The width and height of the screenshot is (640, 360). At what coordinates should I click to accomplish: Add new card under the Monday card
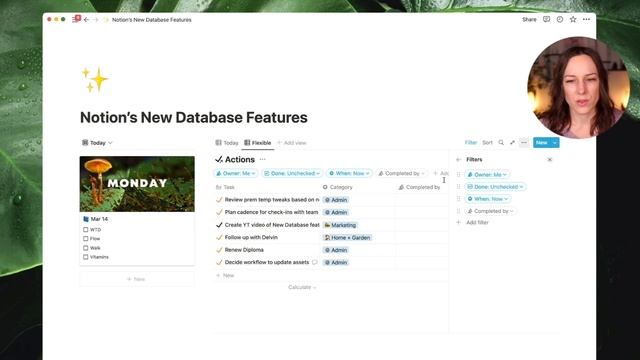coord(137,279)
